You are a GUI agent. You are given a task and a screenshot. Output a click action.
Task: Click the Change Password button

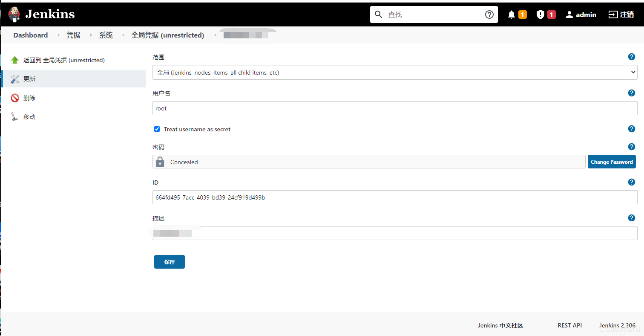612,162
